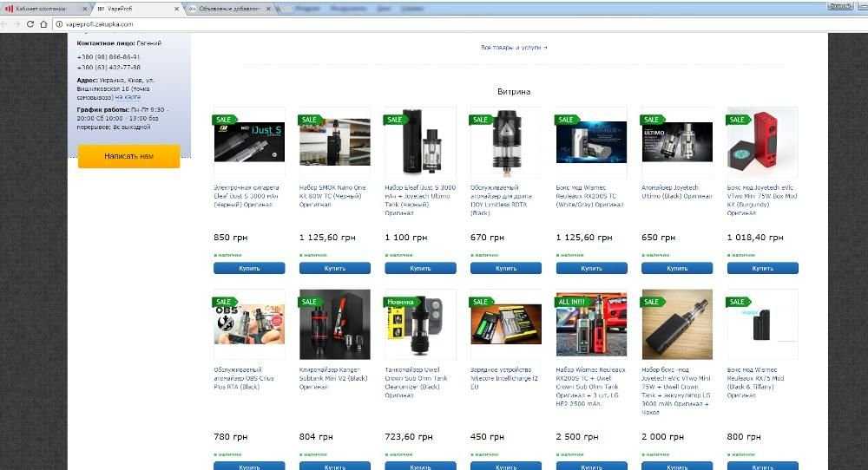Open site info icon in address bar
This screenshot has height=470, width=868.
click(59, 24)
